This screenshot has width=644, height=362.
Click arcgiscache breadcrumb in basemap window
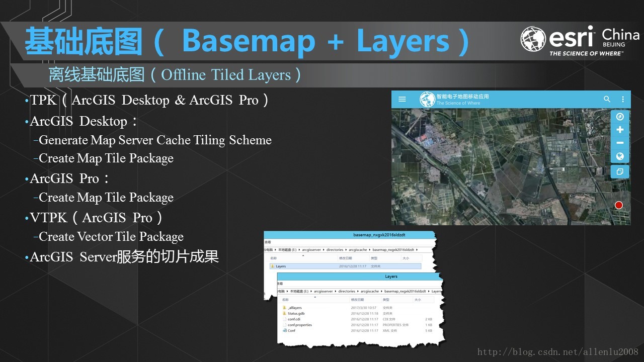click(x=358, y=250)
